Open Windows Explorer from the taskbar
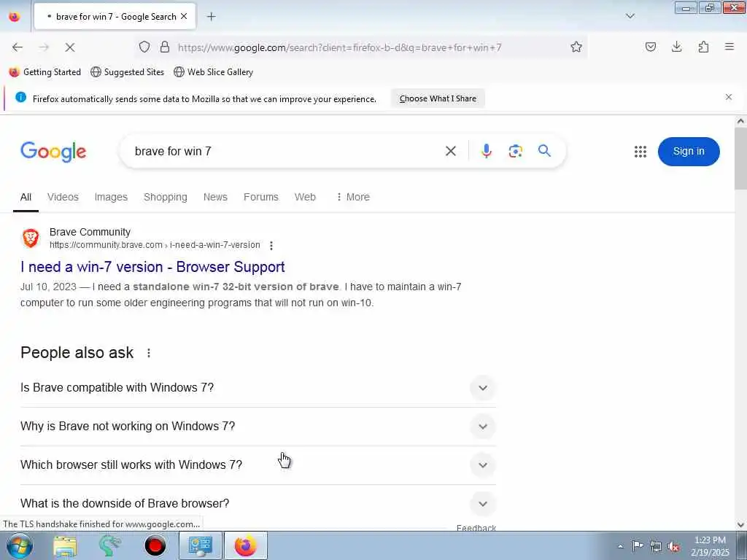 [x=65, y=546]
